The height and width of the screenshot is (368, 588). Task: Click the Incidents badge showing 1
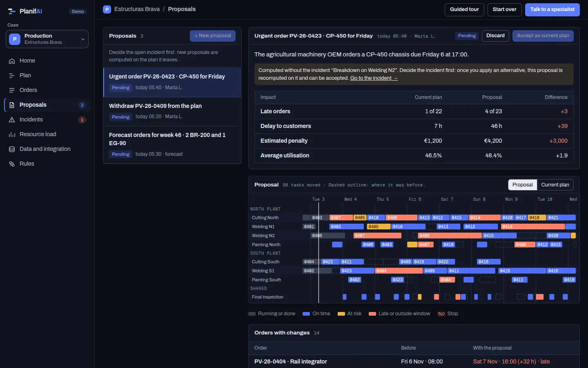pyautogui.click(x=82, y=120)
